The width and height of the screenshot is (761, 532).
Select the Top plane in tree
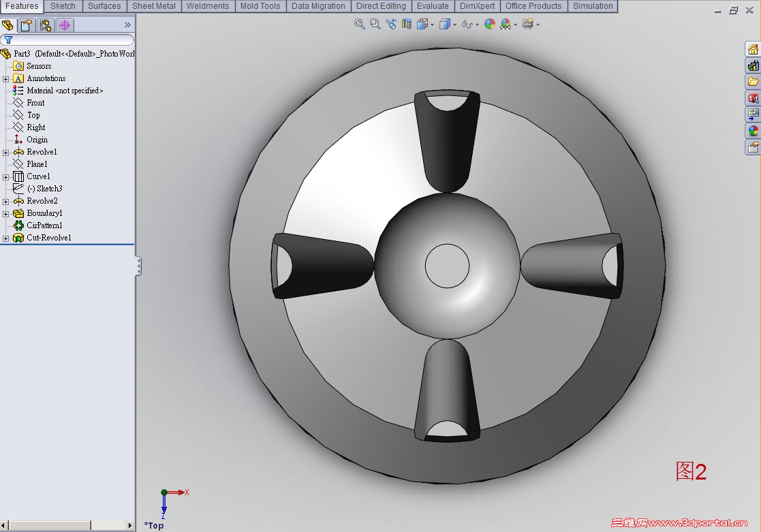(x=27, y=115)
